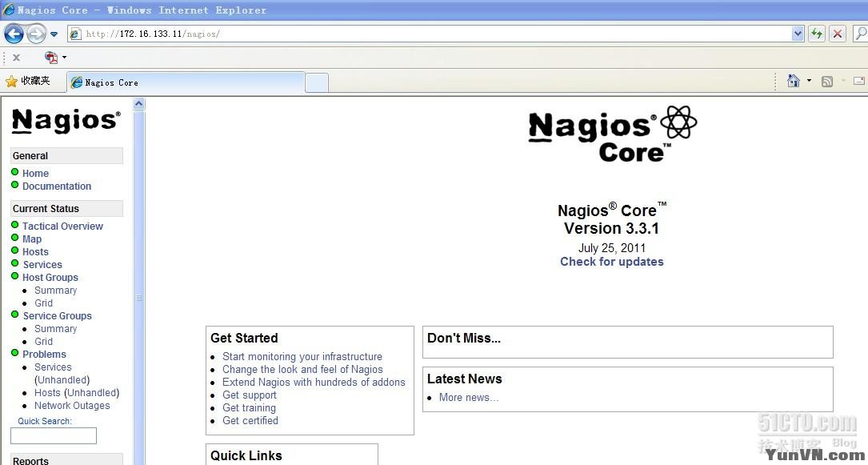Open the PDF toolbar dropdown arrow
The width and height of the screenshot is (868, 465).
tap(64, 57)
